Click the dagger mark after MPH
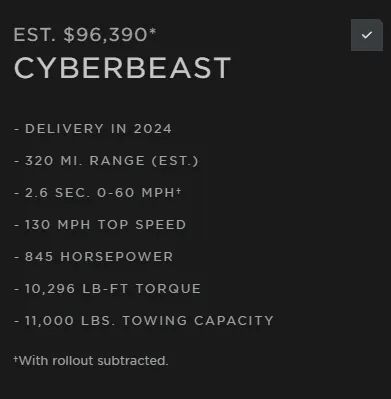The image size is (391, 399). [x=179, y=190]
